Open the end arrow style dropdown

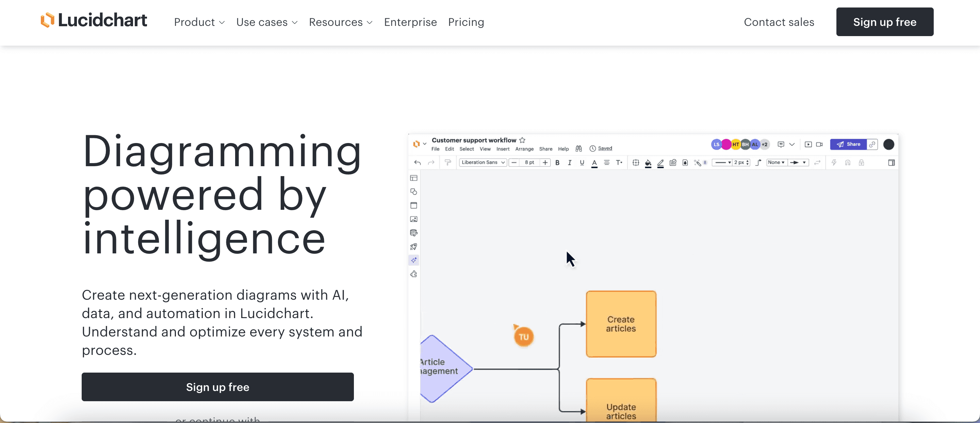798,162
